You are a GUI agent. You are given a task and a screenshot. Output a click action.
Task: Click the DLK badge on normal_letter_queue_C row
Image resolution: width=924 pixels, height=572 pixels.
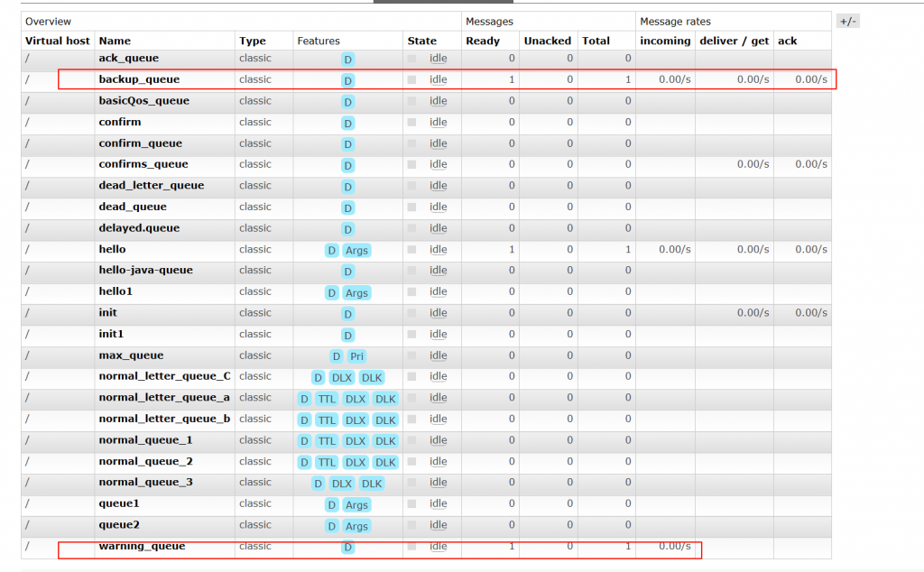pyautogui.click(x=372, y=378)
